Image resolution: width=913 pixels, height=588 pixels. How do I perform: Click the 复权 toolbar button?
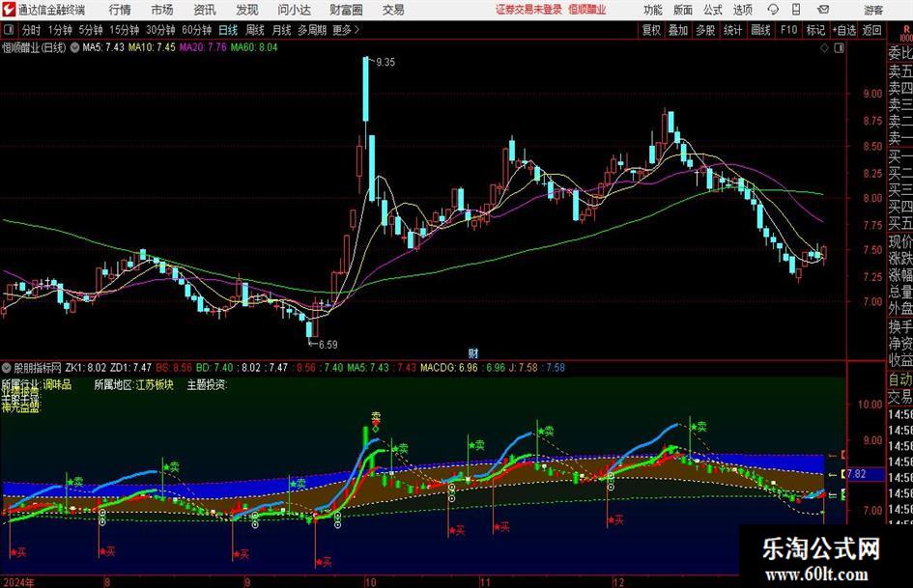click(x=651, y=30)
